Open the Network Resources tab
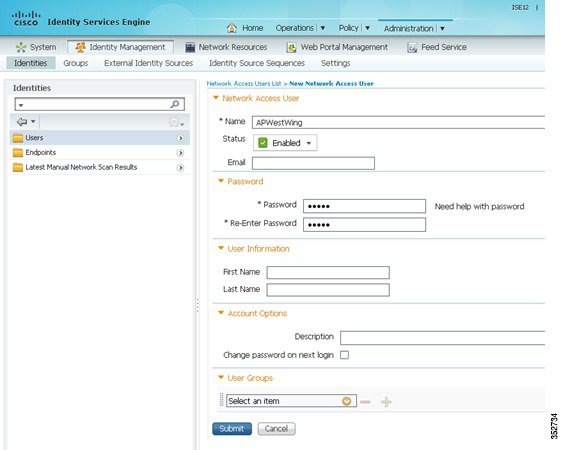Viewport: 561px width, 450px height. (x=226, y=47)
